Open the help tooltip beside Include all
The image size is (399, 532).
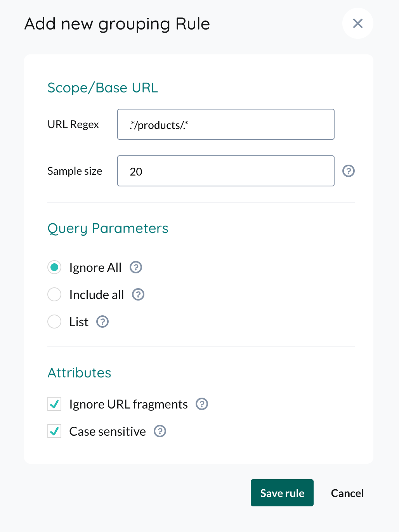pyautogui.click(x=138, y=294)
